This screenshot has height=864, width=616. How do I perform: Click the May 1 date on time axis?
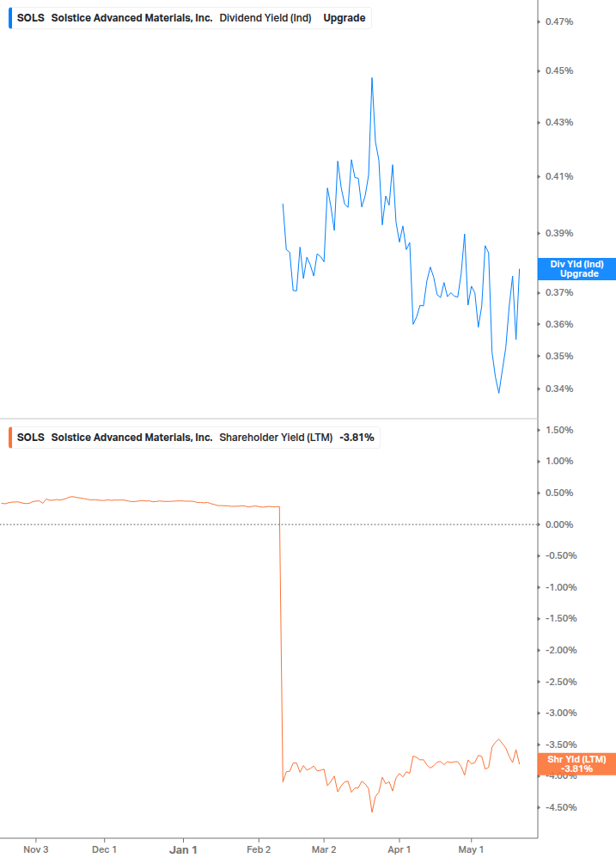click(x=471, y=849)
